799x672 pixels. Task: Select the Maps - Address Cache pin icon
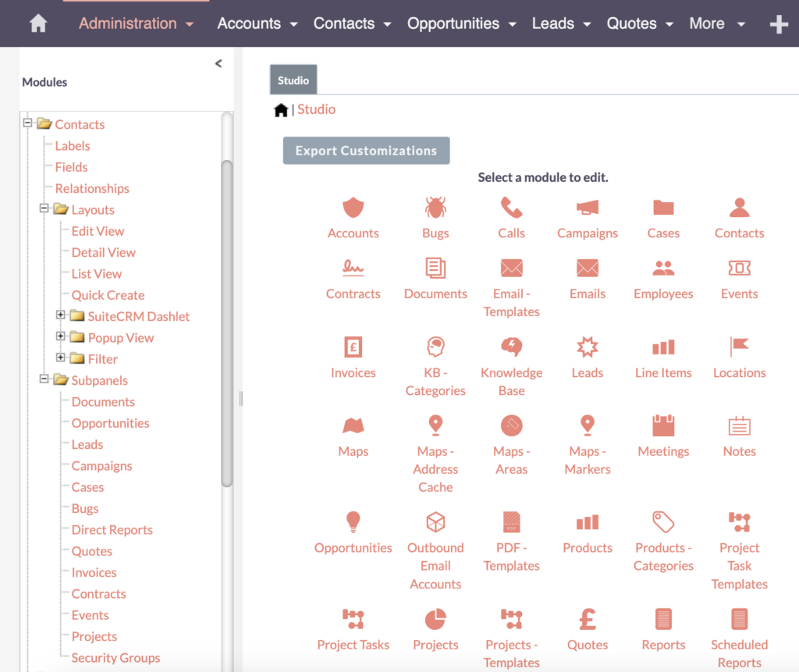(435, 425)
